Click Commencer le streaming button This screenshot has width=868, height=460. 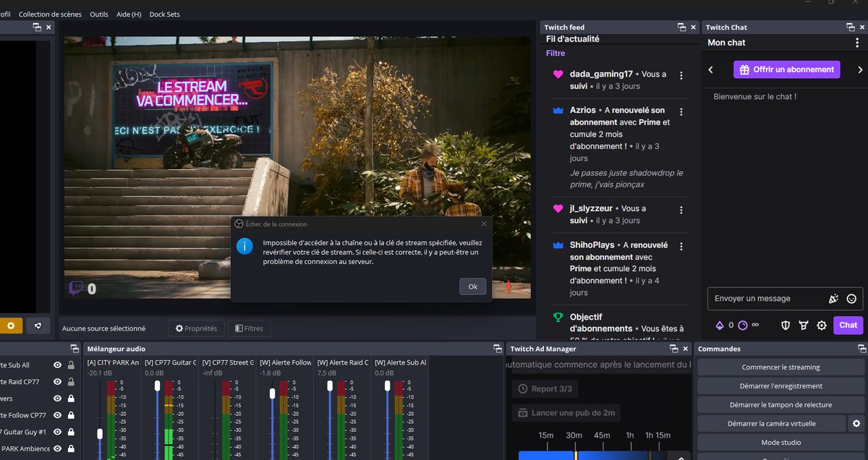pos(781,367)
